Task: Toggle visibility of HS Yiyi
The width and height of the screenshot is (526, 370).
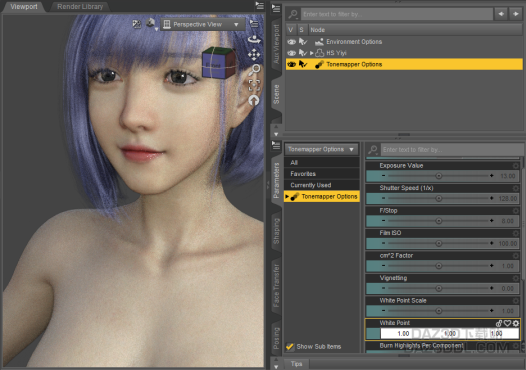Action: (292, 53)
